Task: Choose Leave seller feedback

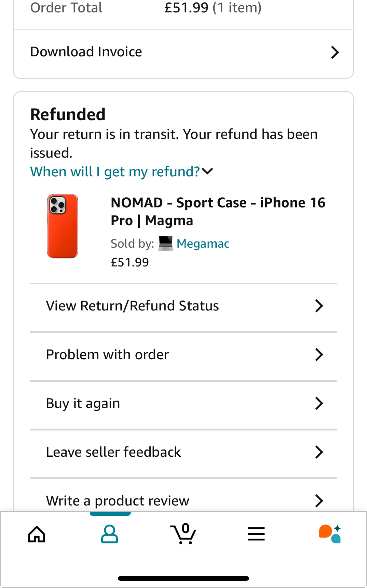Action: [114, 452]
